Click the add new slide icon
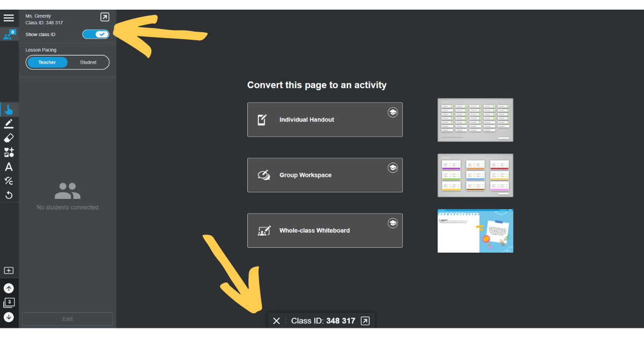 click(x=9, y=270)
